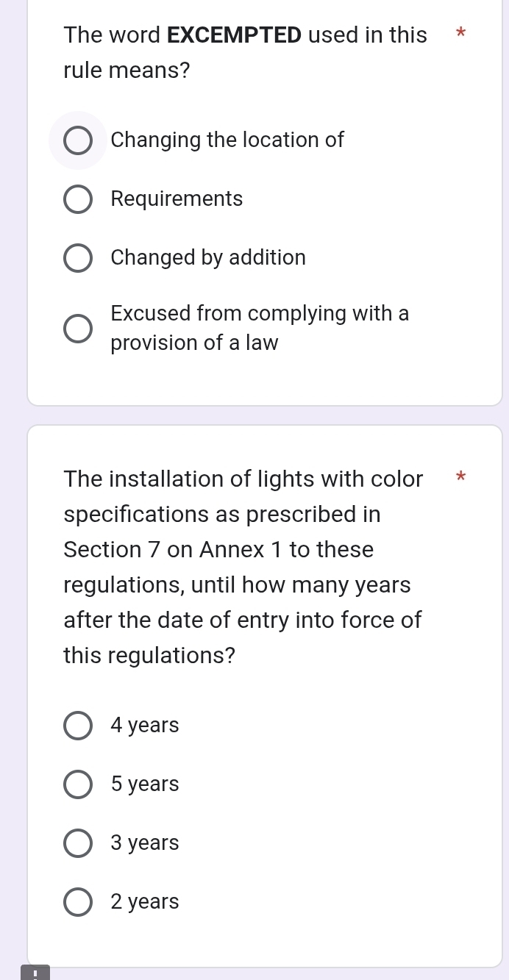Click the red asterisk on the EXCEMPTED question
This screenshot has width=509, height=980.
pyautogui.click(x=460, y=34)
